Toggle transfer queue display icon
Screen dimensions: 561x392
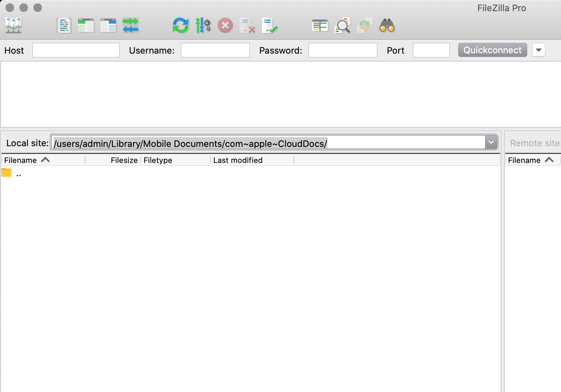pyautogui.click(x=131, y=26)
